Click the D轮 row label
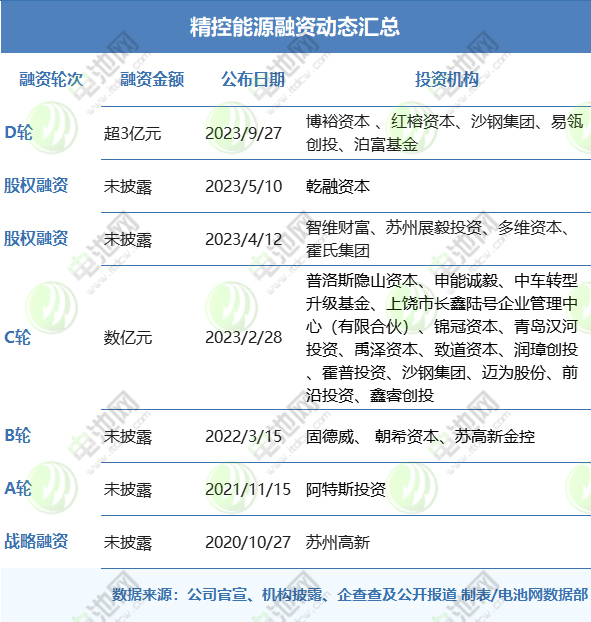Screen dimensions: 591x622 (x=18, y=132)
